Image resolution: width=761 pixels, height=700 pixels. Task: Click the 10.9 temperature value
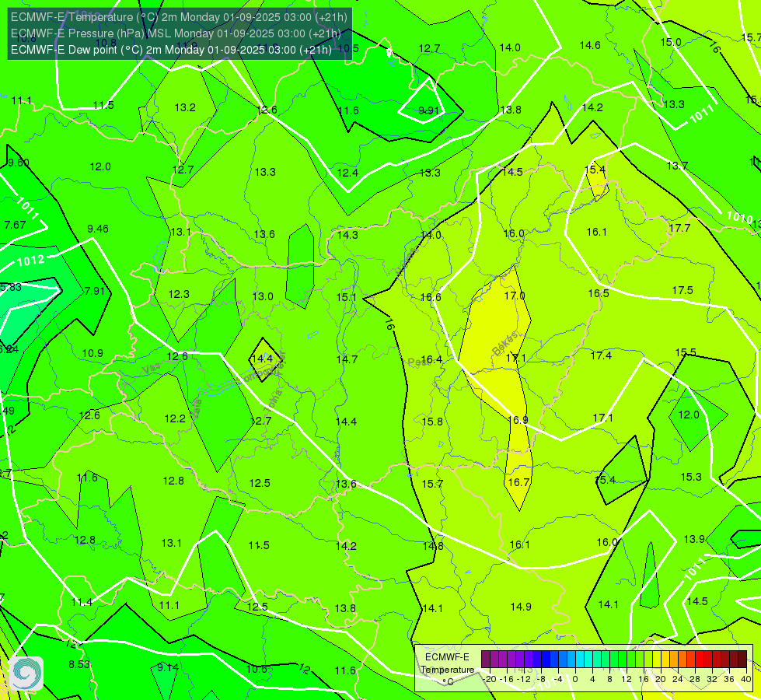(x=93, y=353)
